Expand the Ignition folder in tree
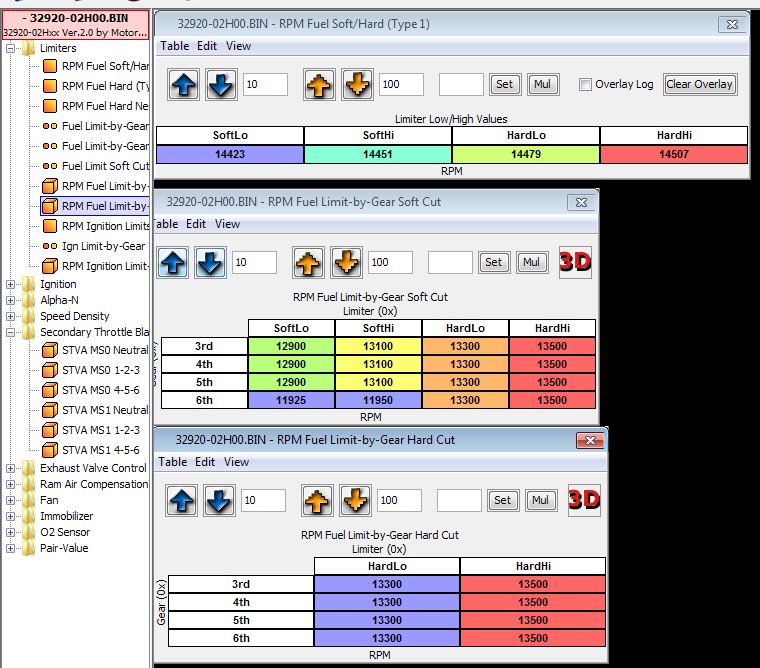 click(x=11, y=284)
